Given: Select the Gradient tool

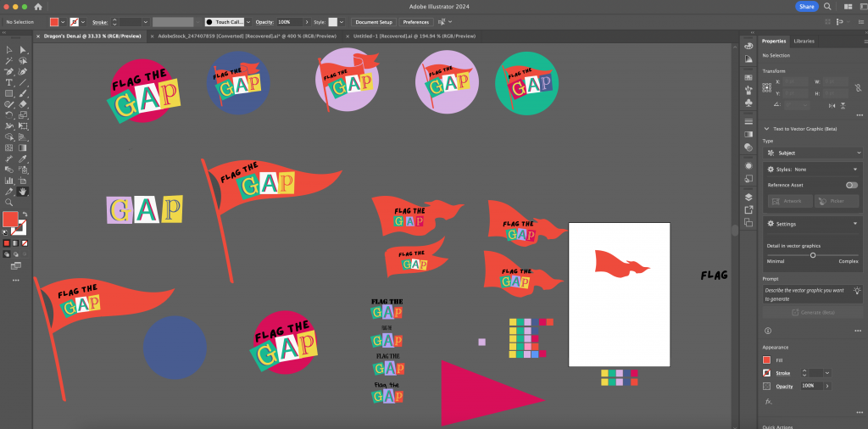Looking at the screenshot, I should 23,148.
